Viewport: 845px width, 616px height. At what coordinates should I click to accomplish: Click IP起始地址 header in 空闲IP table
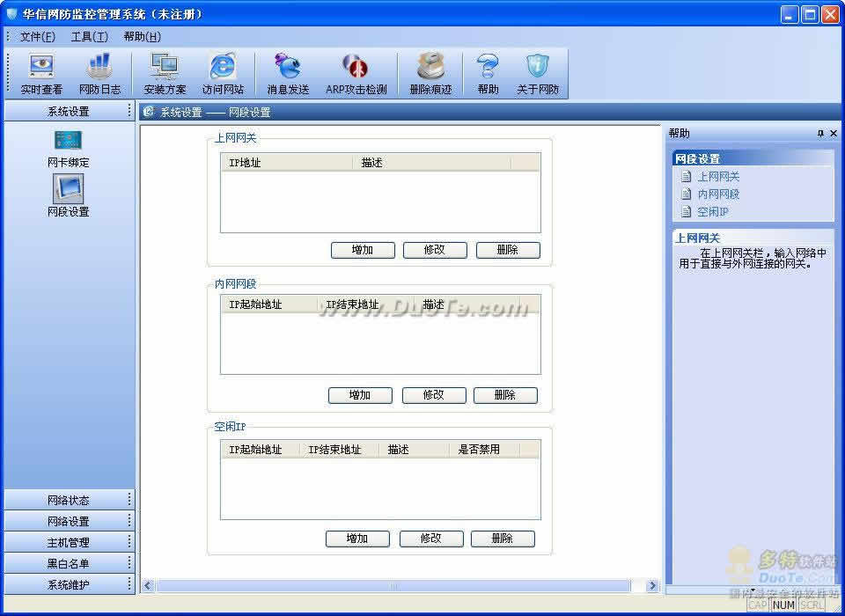tap(261, 450)
